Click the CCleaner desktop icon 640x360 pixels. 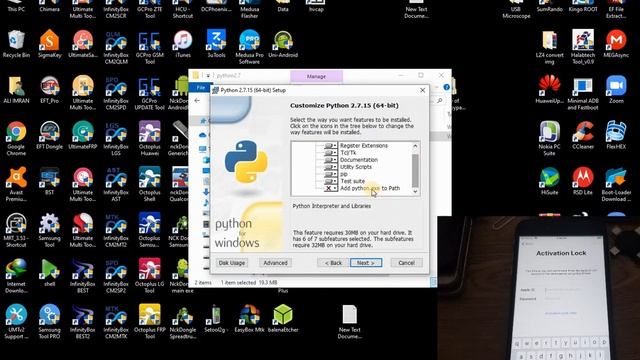(583, 135)
